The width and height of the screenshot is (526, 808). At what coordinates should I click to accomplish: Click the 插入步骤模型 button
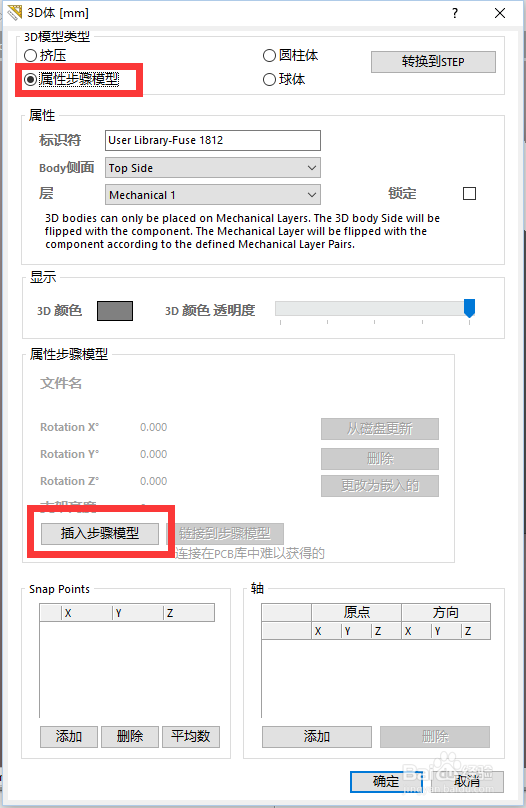point(100,533)
